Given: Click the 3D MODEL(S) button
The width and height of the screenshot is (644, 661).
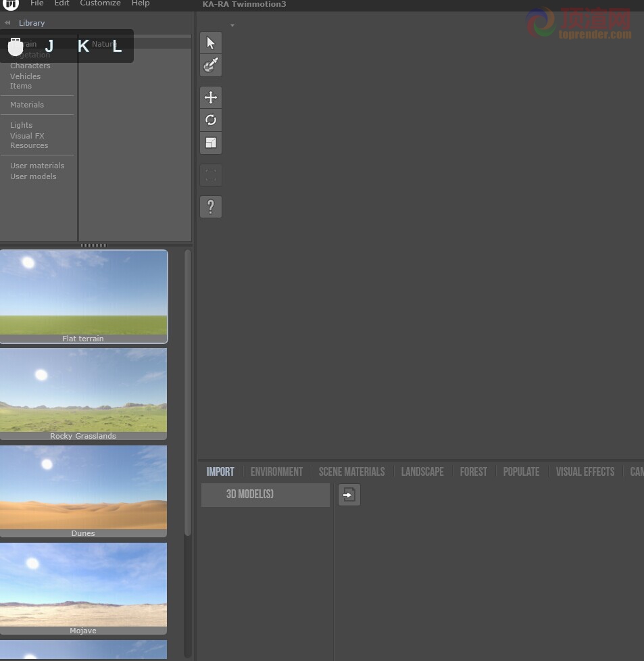Looking at the screenshot, I should pyautogui.click(x=266, y=495).
